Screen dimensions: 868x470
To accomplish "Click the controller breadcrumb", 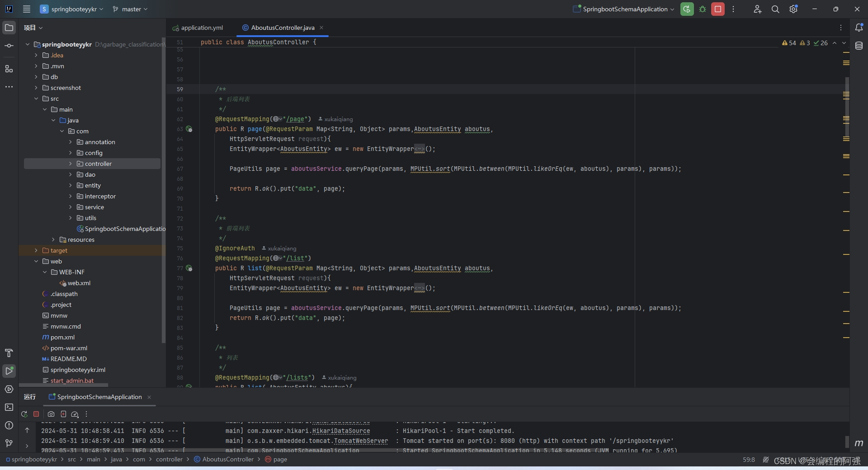I will (x=169, y=460).
